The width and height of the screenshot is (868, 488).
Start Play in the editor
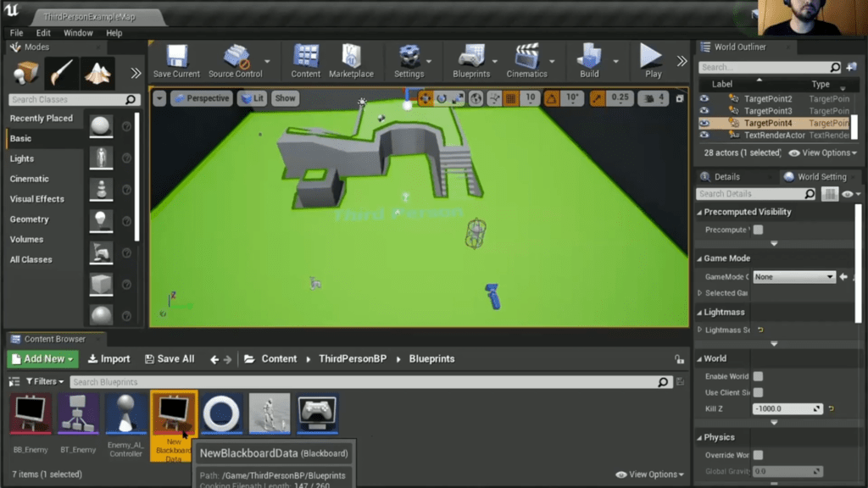click(653, 61)
